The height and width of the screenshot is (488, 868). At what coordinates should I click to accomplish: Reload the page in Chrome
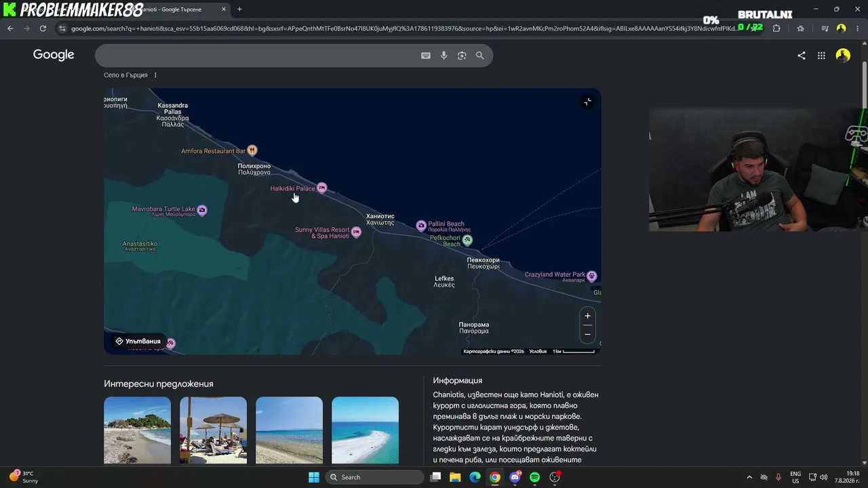(43, 28)
